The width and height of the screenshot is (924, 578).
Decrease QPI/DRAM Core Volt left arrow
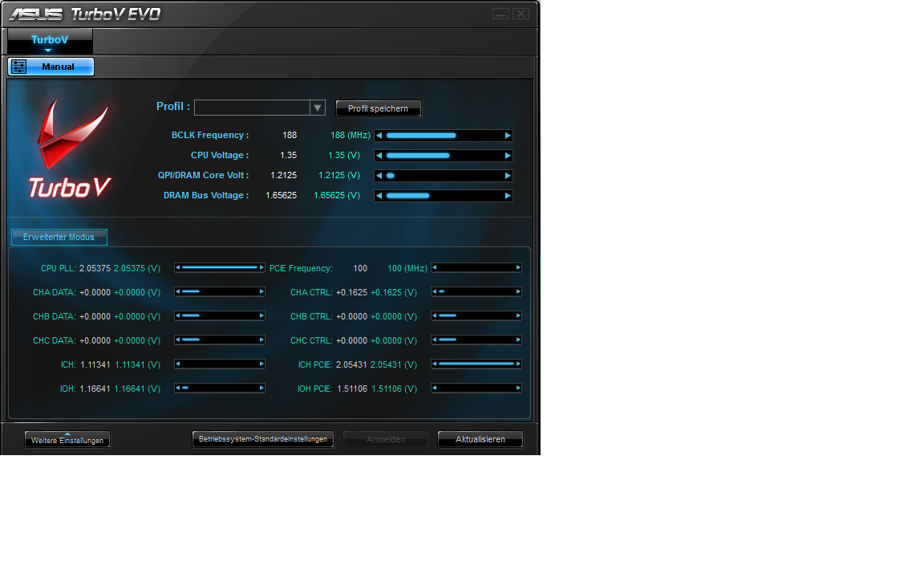[x=379, y=176]
